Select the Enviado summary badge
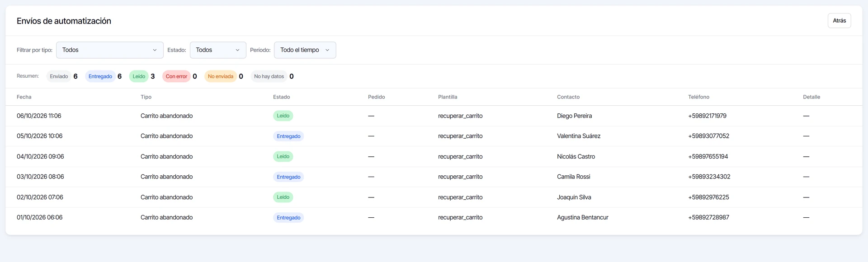Screen dimensions: 868x262 (x=59, y=76)
